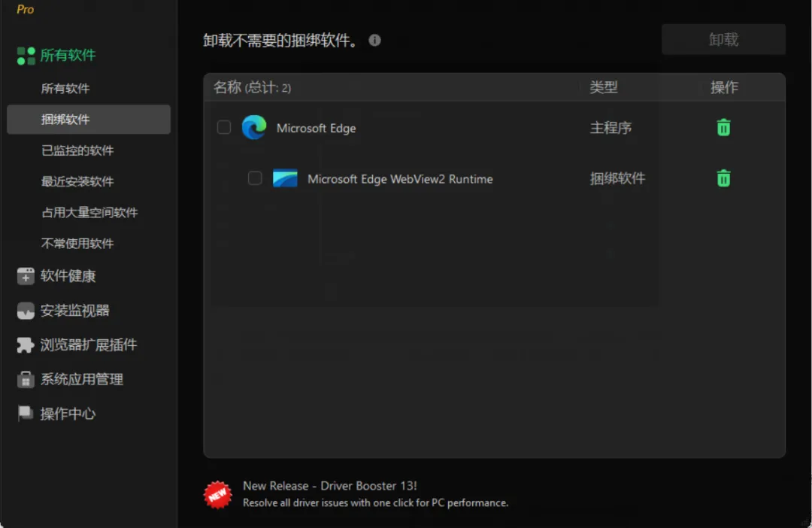This screenshot has width=812, height=528.
Task: Click the Microsoft Edge WebView2 Runtime name
Action: pyautogui.click(x=400, y=179)
